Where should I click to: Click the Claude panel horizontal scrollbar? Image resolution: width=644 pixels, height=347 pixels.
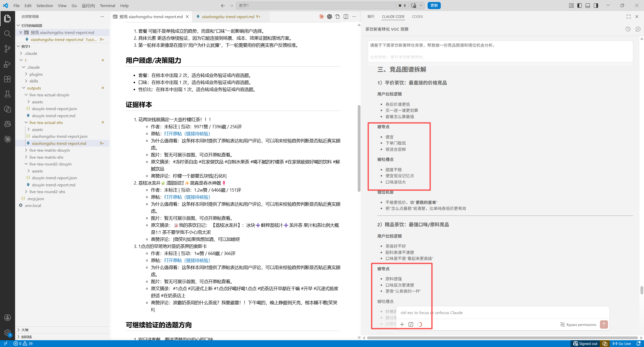502,338
